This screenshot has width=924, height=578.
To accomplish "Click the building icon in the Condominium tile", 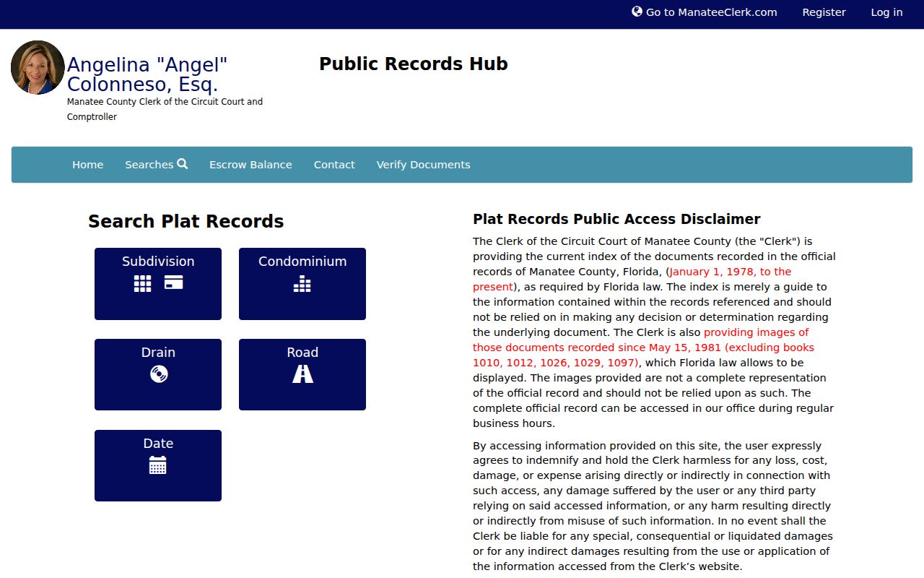I will coord(302,283).
